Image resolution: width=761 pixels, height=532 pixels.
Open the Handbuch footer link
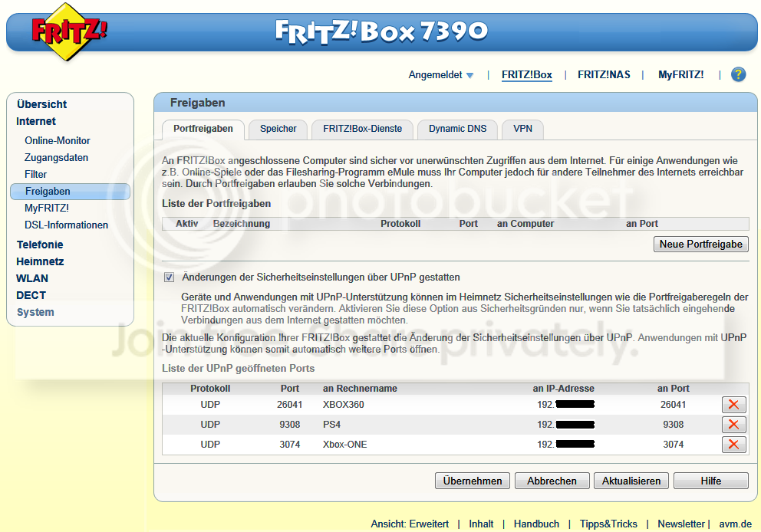536,524
